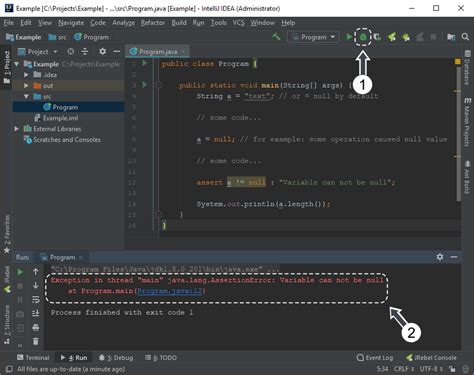Screen dimensions: 474x375
Task: Open the Refactor menu
Action: coord(153,23)
